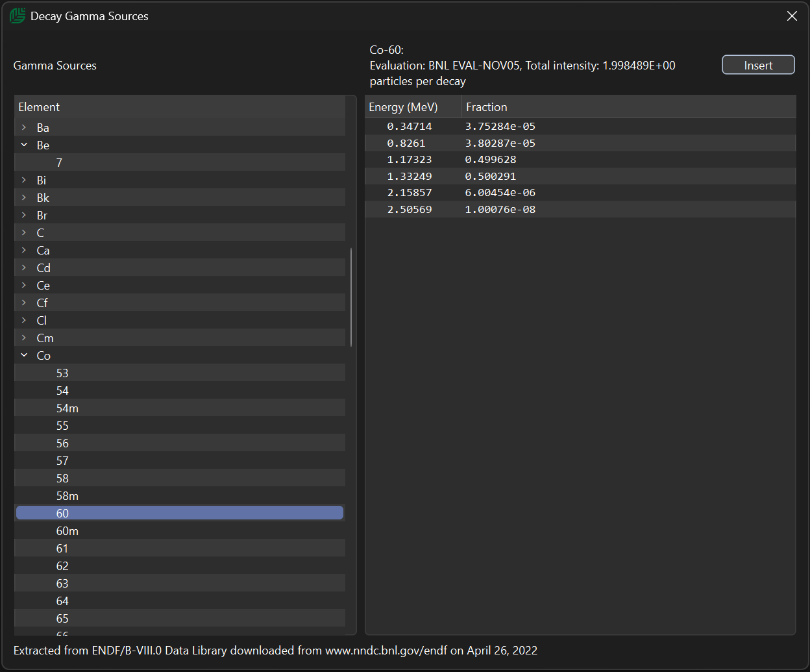
Task: Click the application icon in the title bar
Action: [x=18, y=16]
